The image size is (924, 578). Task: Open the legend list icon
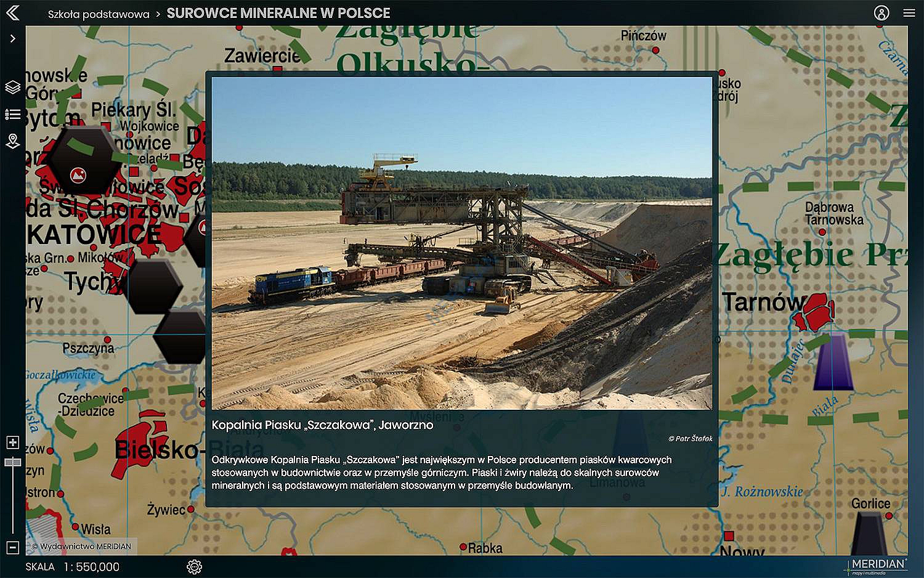coord(12,114)
